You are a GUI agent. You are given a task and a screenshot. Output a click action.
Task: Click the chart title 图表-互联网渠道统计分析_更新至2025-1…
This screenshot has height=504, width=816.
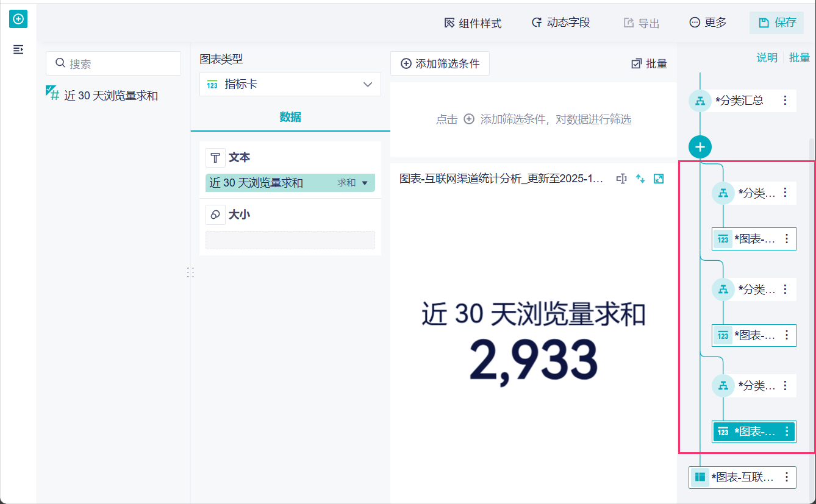(x=501, y=179)
